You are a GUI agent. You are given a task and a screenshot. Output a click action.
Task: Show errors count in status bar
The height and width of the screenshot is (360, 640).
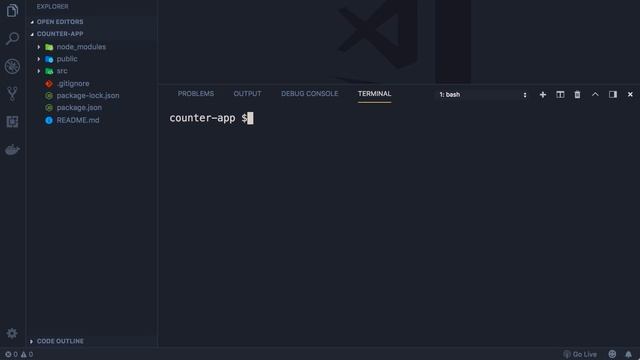pos(11,354)
